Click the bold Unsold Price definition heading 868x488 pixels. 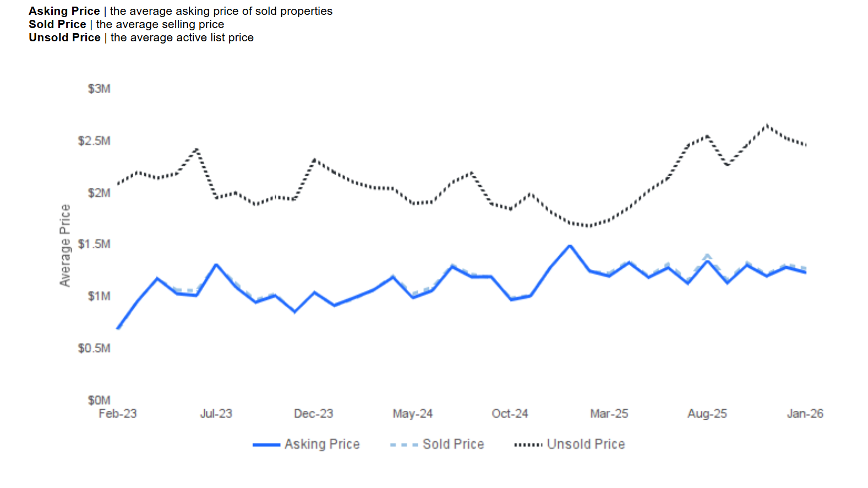click(64, 37)
